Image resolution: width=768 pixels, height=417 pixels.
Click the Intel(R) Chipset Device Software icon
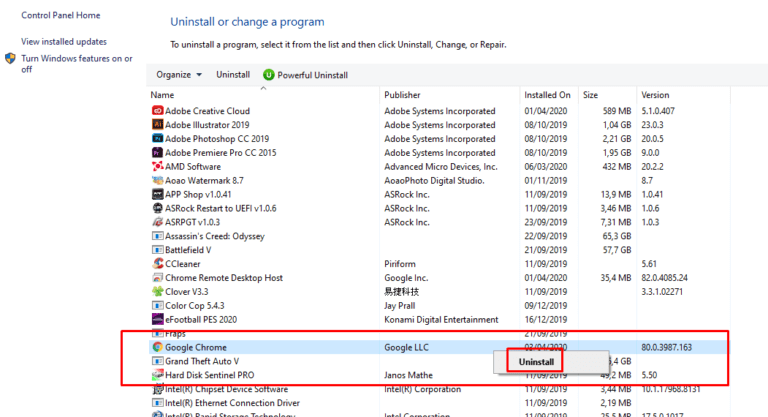[x=157, y=389]
